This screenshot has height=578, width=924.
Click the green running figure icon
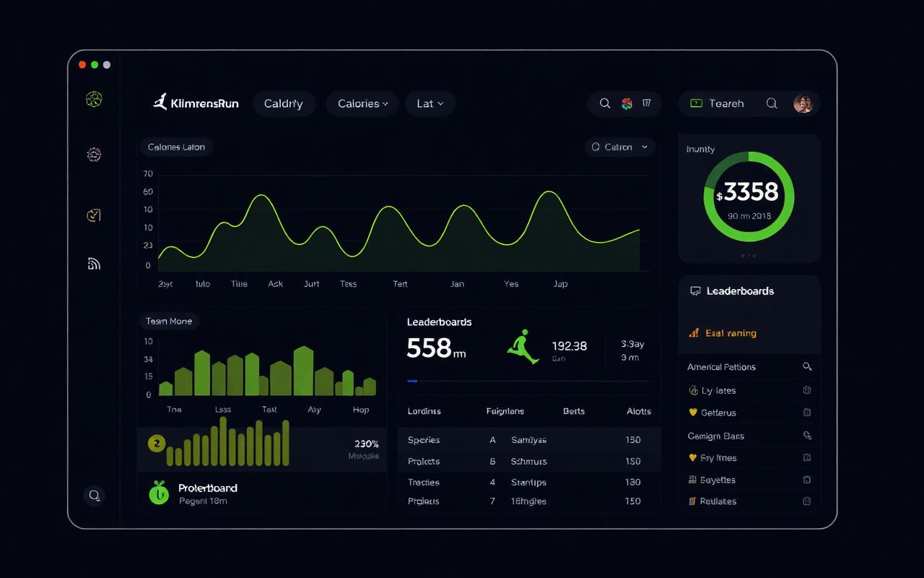523,347
